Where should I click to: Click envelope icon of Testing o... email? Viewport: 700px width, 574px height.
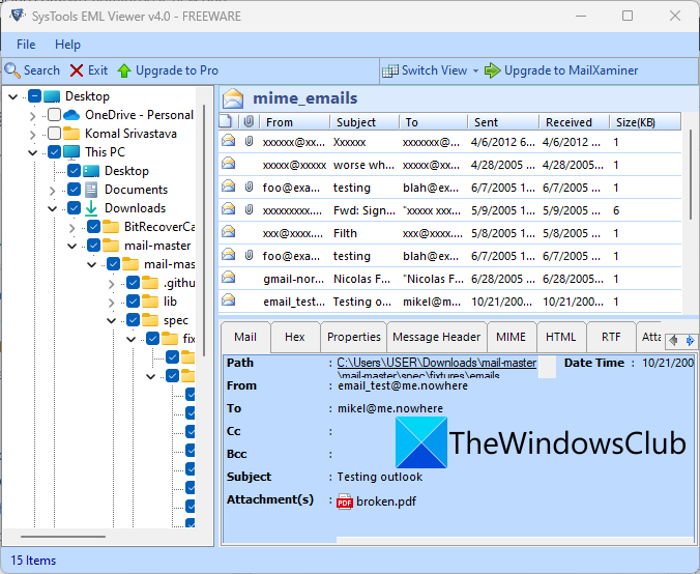(228, 300)
